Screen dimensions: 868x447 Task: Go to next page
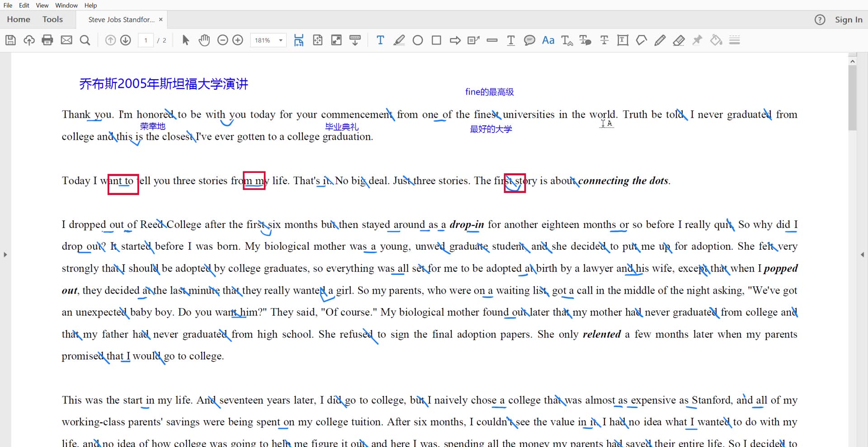(x=126, y=40)
